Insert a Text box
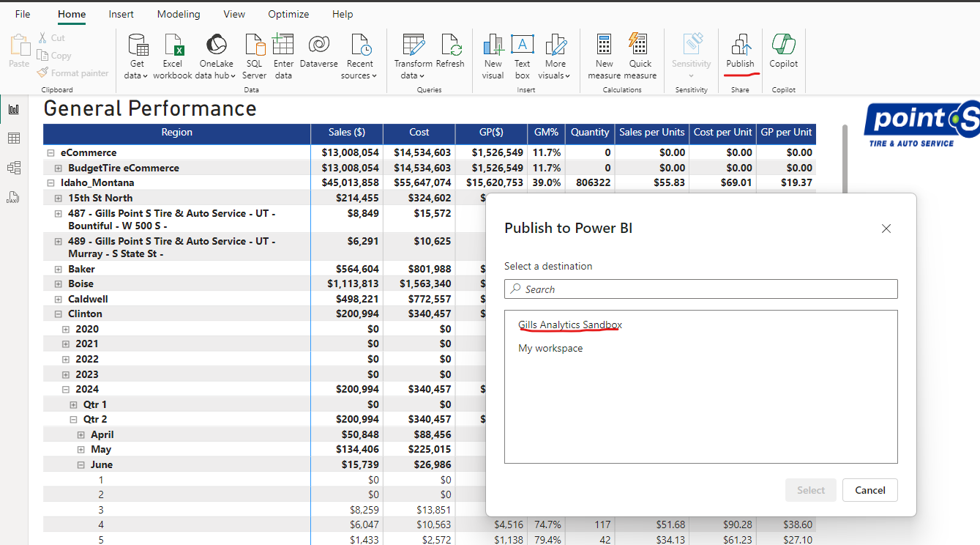This screenshot has width=980, height=545. click(522, 56)
